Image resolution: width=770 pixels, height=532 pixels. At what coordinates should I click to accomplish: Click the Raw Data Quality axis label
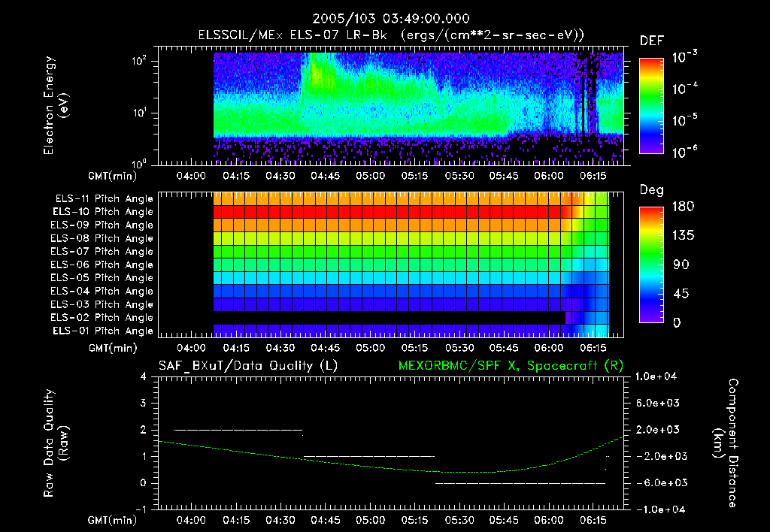coord(56,443)
